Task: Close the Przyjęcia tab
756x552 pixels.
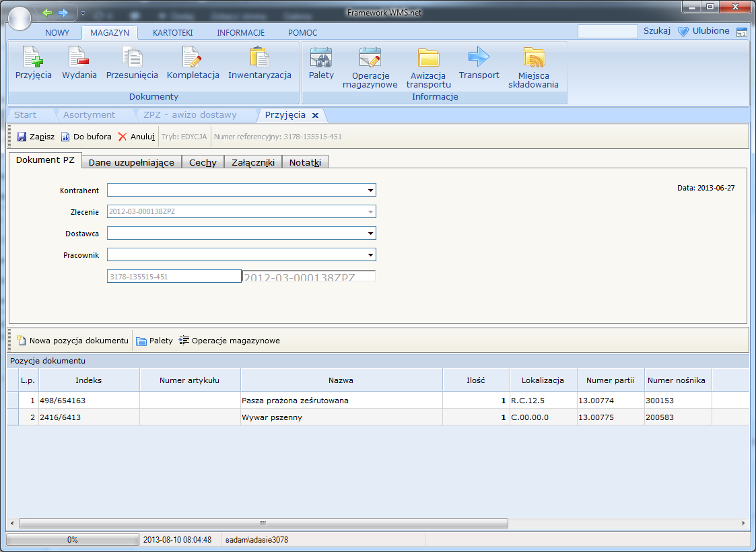Action: coord(315,115)
